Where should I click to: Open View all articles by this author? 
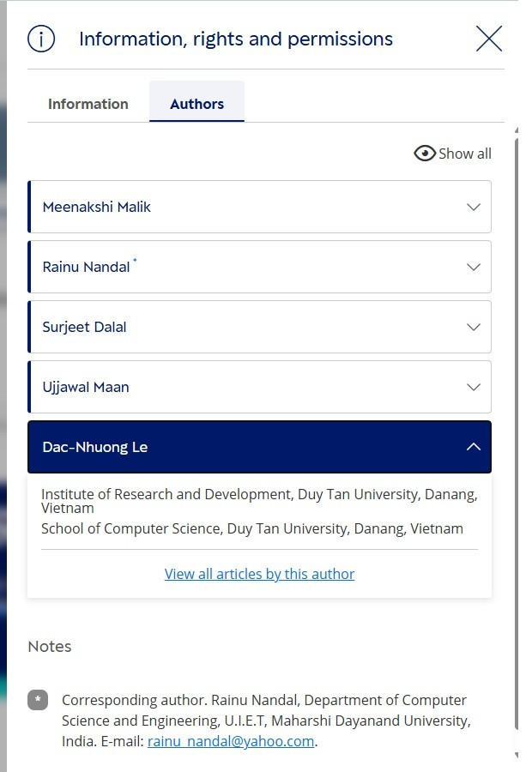click(260, 574)
